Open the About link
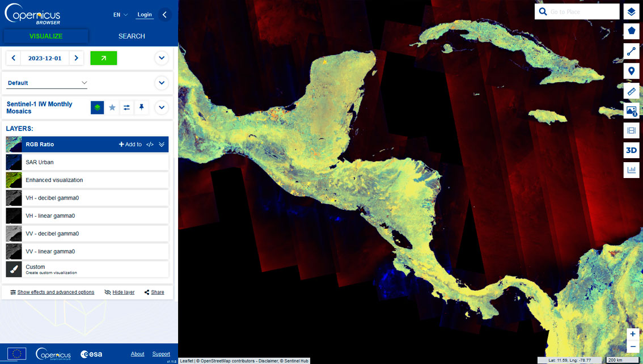Image resolution: width=643 pixels, height=364 pixels. coord(137,354)
